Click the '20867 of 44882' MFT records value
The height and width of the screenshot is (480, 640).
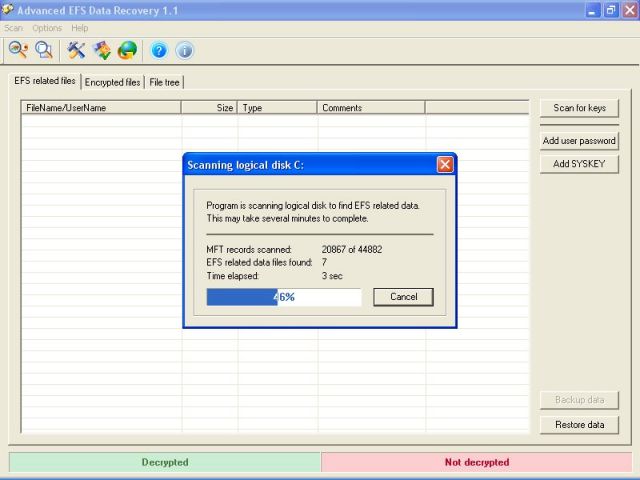click(352, 249)
